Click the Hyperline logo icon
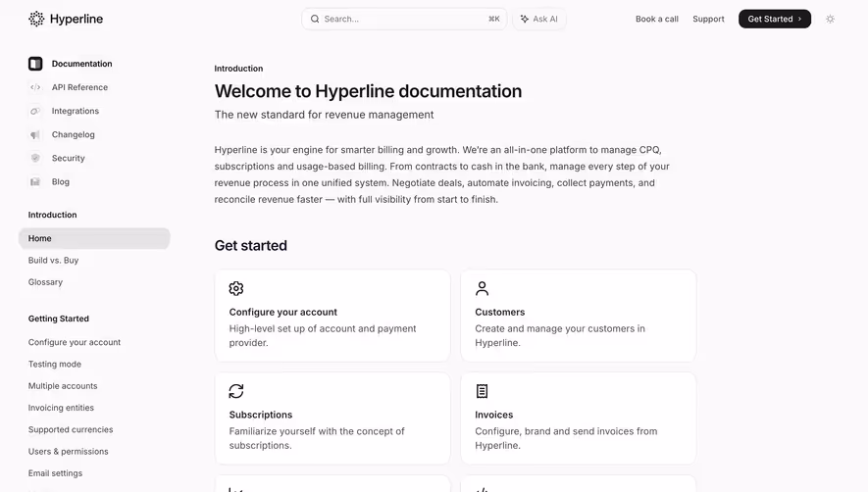Screen dimensions: 868x492 (36, 19)
